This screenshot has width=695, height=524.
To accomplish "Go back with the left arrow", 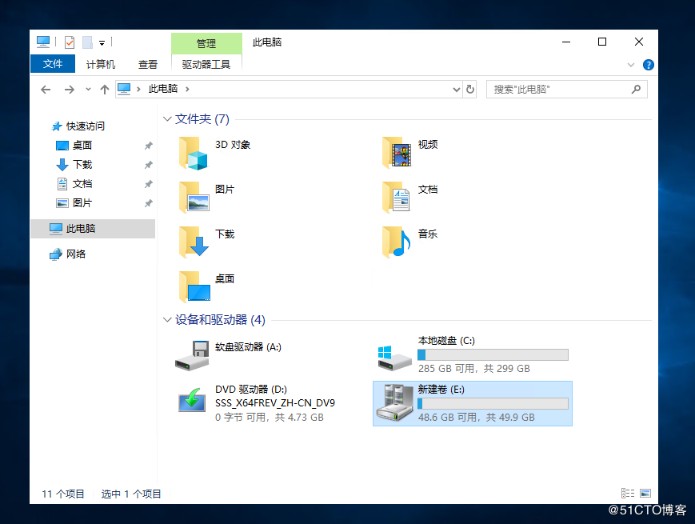I will (46, 90).
